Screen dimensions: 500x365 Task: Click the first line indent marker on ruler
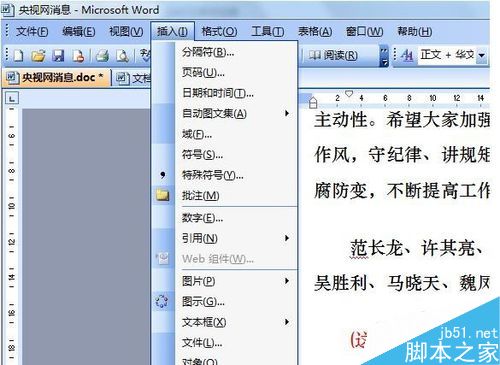[349, 94]
